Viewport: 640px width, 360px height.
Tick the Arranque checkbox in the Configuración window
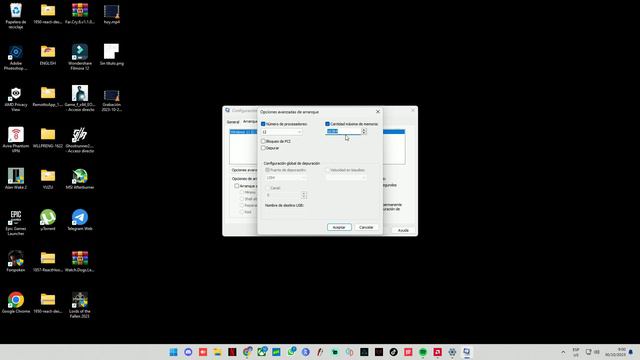pos(237,186)
